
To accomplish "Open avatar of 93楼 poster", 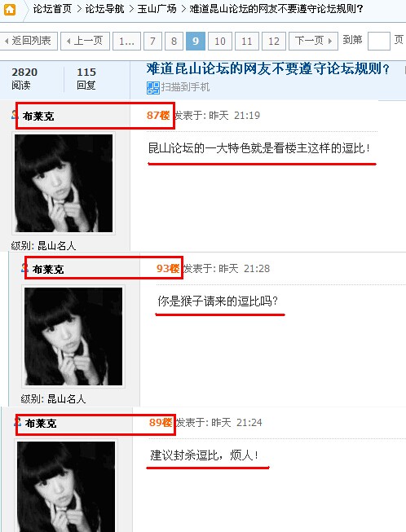I will [73, 336].
